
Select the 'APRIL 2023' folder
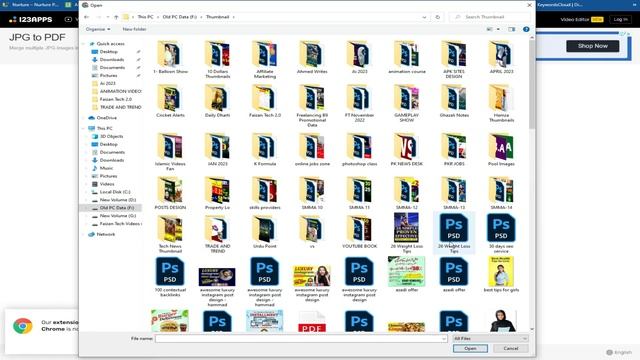coord(501,57)
